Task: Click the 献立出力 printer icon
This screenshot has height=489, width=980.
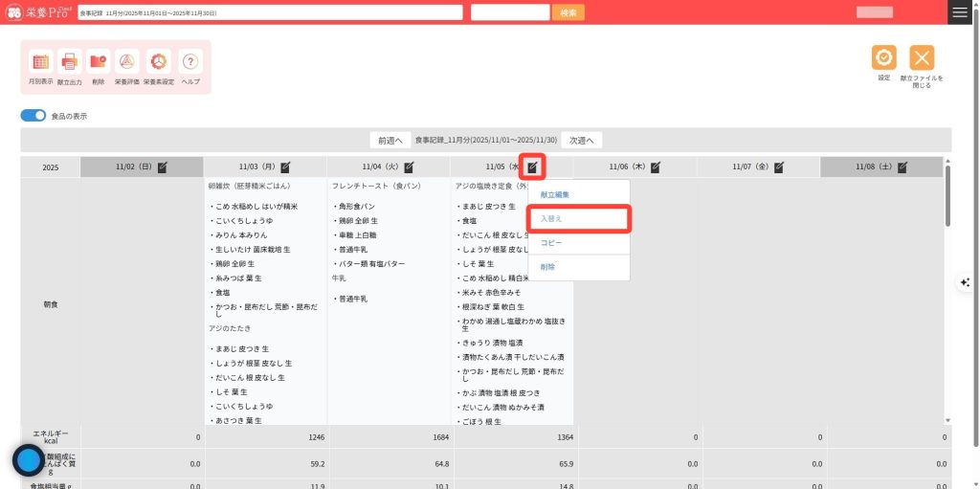Action: point(70,62)
